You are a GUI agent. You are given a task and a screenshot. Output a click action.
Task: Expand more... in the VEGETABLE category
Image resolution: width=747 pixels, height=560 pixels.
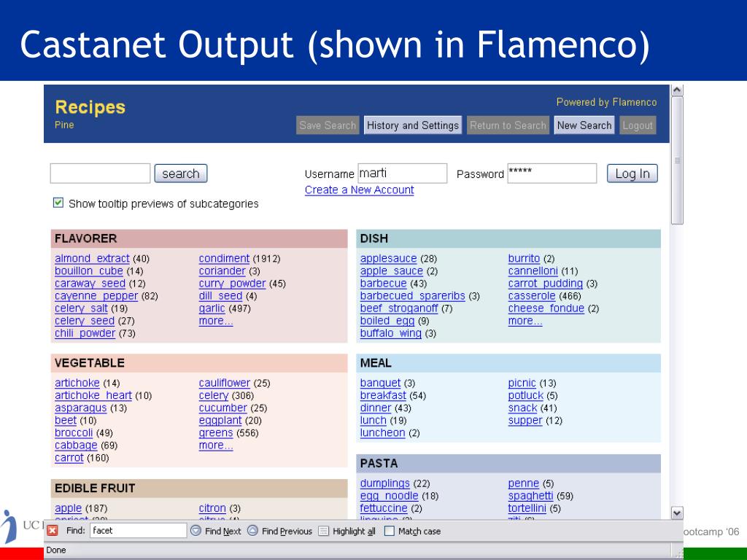pyautogui.click(x=216, y=446)
